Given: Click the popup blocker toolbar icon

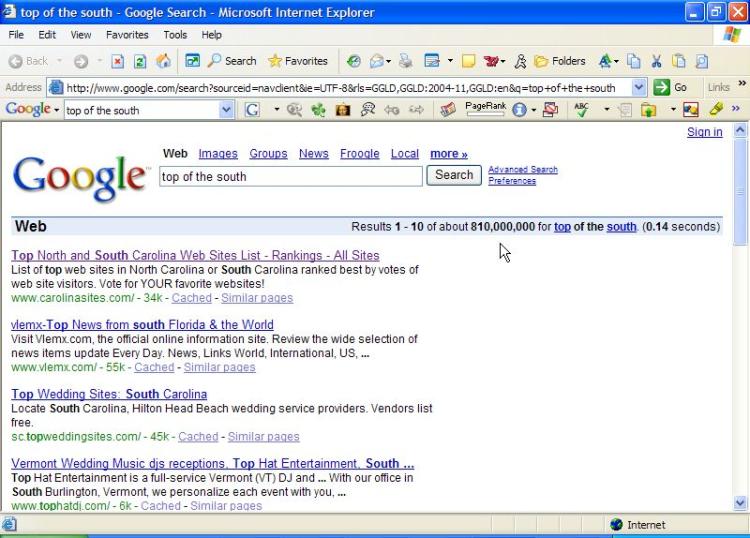Looking at the screenshot, I should pos(551,110).
